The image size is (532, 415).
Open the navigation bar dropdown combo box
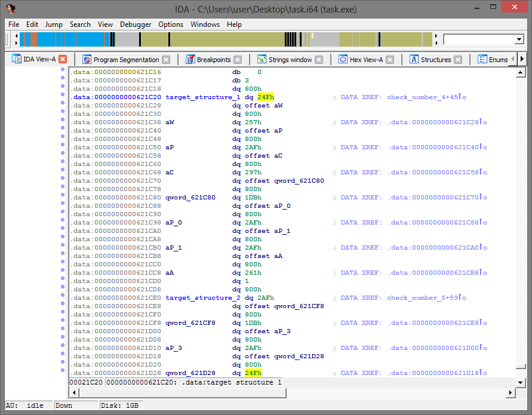pos(519,39)
